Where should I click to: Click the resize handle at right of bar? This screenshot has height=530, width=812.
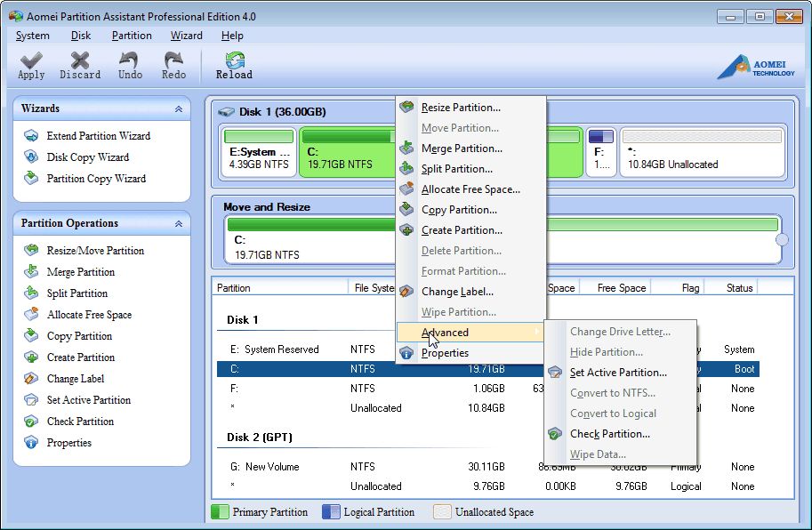(782, 239)
